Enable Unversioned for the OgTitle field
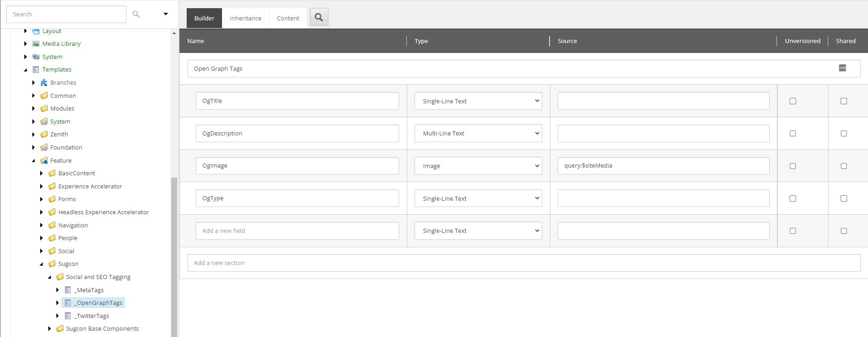This screenshot has width=868, height=337. [792, 101]
